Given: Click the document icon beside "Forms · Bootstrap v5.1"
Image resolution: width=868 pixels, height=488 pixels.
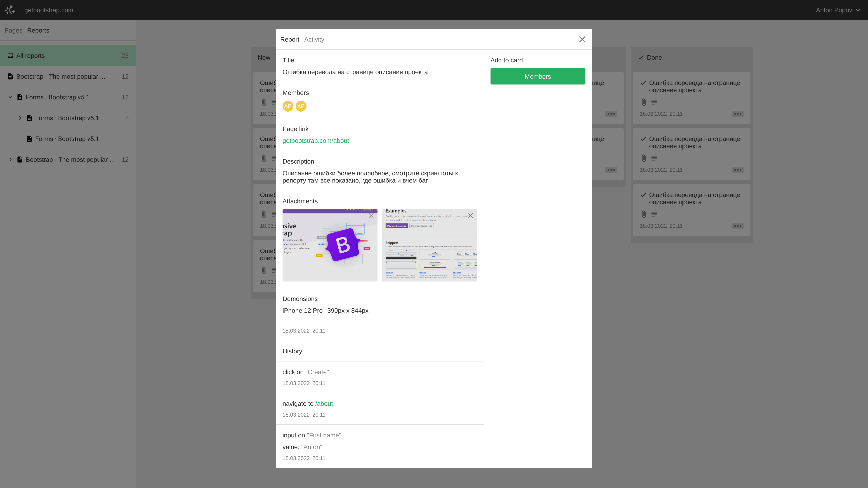Looking at the screenshot, I should click(19, 97).
